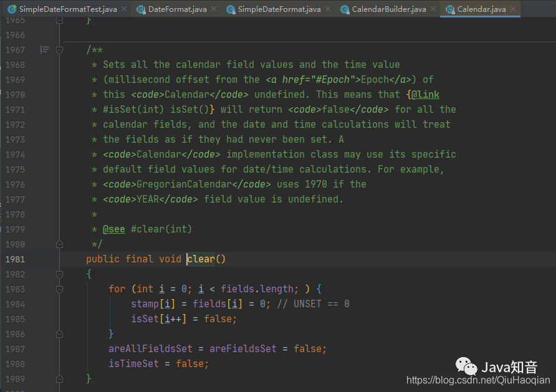This screenshot has width=556, height=392.
Task: Click the isTimeSet variable on line 1988
Action: pyautogui.click(x=133, y=364)
